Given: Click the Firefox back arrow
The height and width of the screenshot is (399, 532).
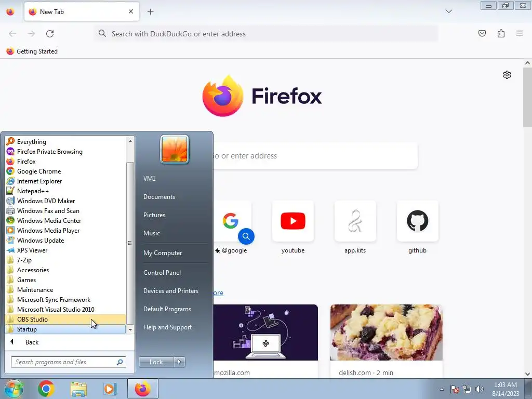Looking at the screenshot, I should [12, 34].
